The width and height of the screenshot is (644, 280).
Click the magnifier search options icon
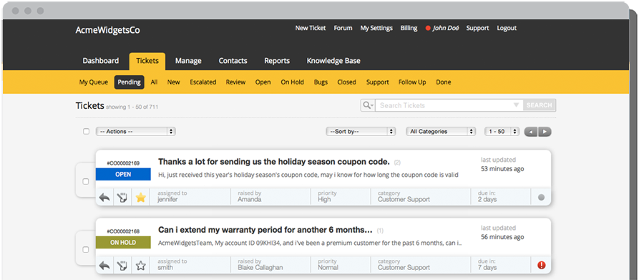[x=368, y=105]
